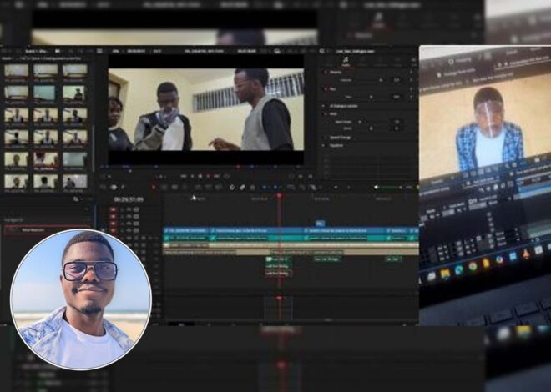Open Chrome from the laptop photo taskbar
The width and height of the screenshot is (551, 392).
(473, 266)
